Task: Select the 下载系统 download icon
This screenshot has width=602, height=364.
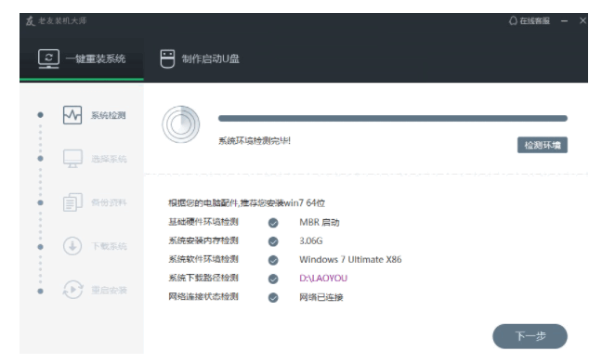Action: click(72, 246)
